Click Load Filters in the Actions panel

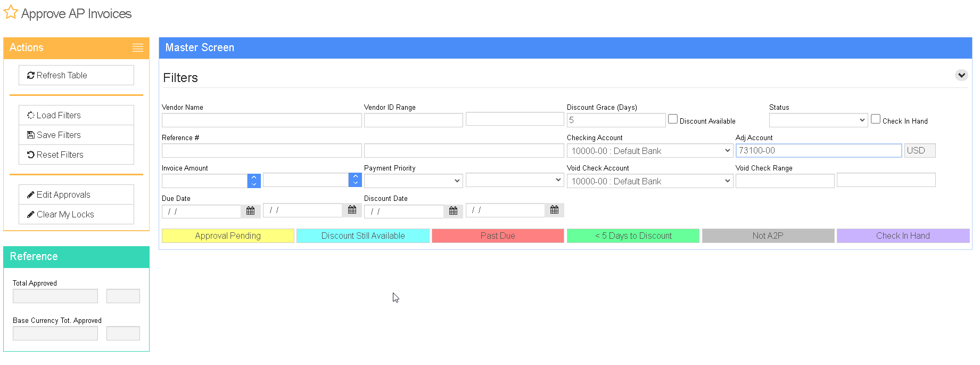[76, 115]
